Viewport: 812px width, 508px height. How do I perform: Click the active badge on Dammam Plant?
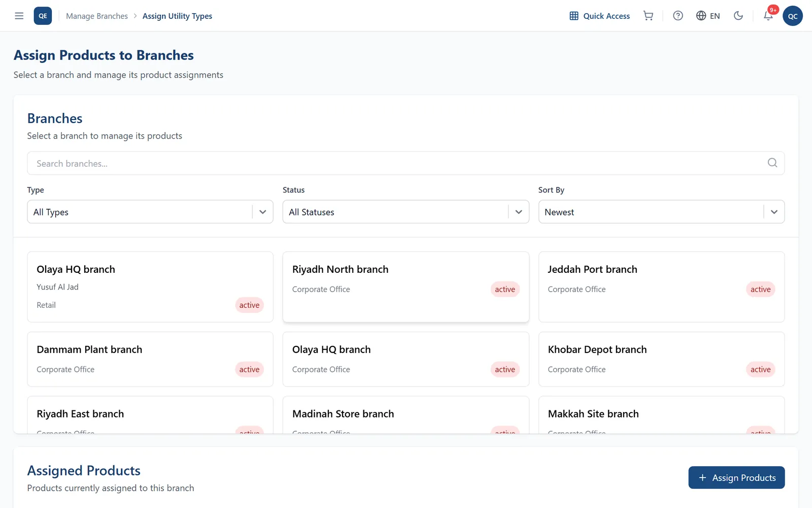pos(249,369)
